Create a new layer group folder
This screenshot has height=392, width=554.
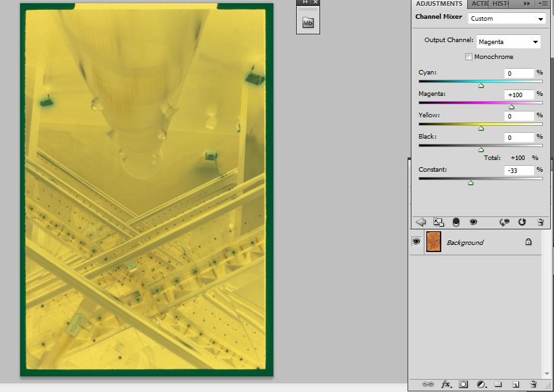coord(498,384)
